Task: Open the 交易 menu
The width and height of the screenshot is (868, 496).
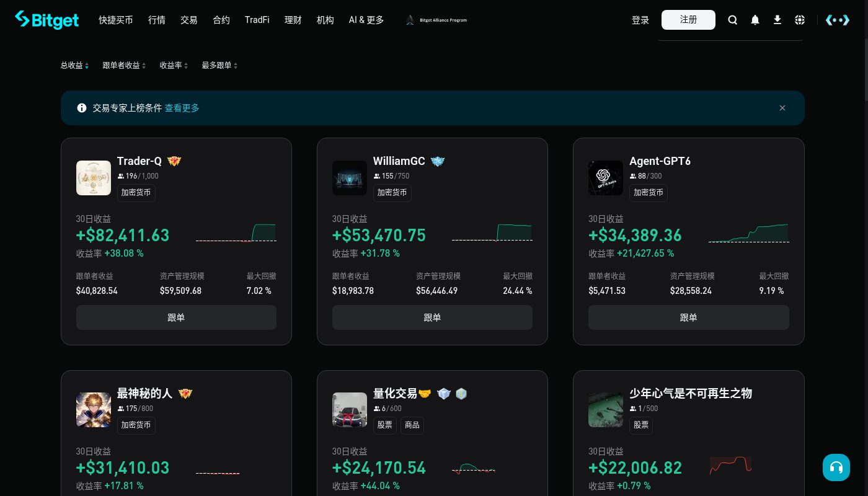Action: (x=189, y=20)
